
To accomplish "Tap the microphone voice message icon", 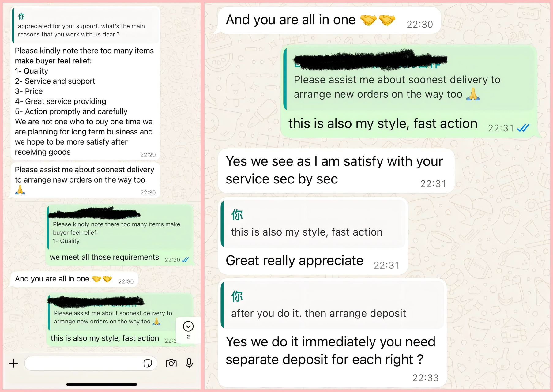I will click(189, 363).
